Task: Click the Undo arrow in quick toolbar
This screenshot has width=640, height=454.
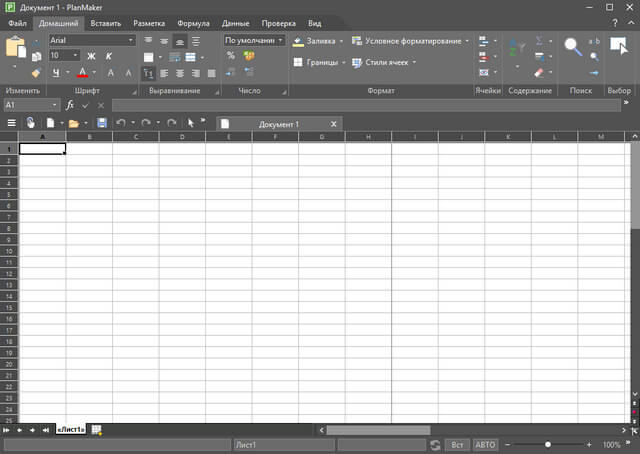Action: [x=120, y=123]
